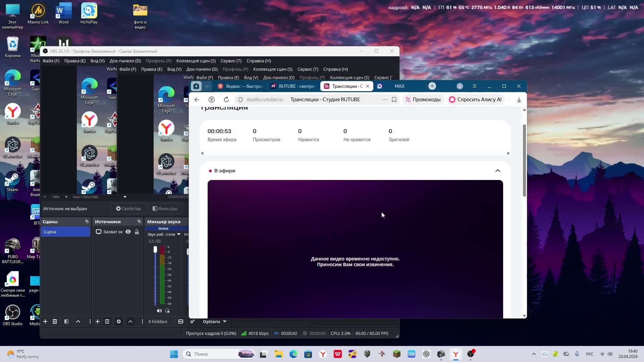
Task: Switch to RUTUBE browser tab
Action: 293,86
